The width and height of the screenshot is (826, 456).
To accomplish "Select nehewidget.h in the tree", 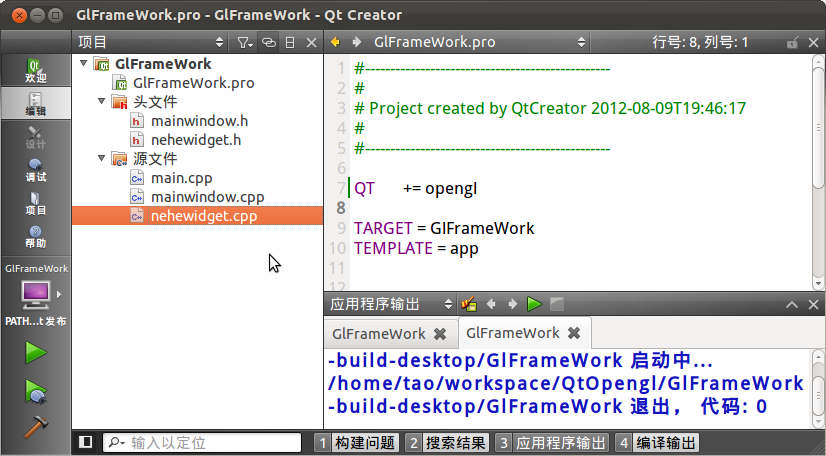I will (196, 140).
